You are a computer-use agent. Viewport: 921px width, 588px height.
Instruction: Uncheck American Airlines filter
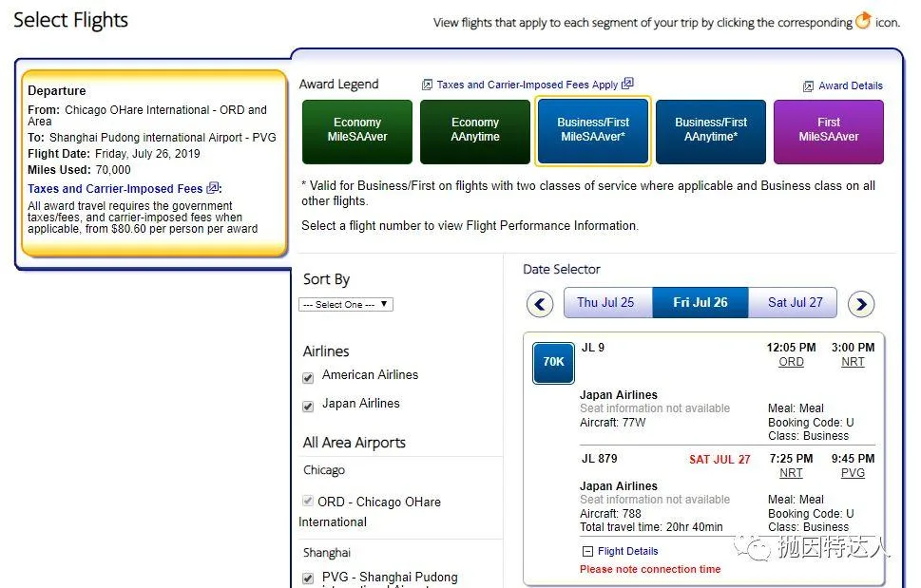(308, 377)
